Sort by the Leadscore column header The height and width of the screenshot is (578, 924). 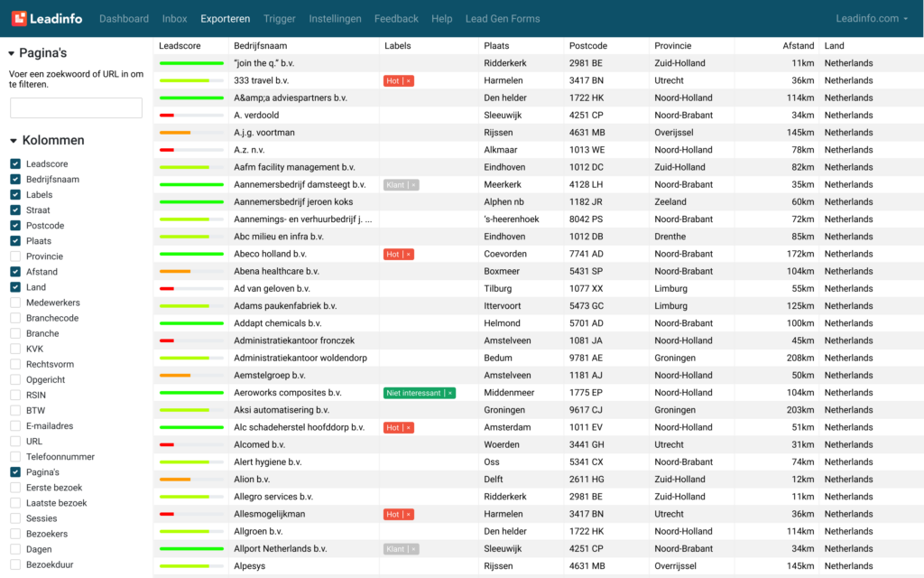tap(180, 46)
